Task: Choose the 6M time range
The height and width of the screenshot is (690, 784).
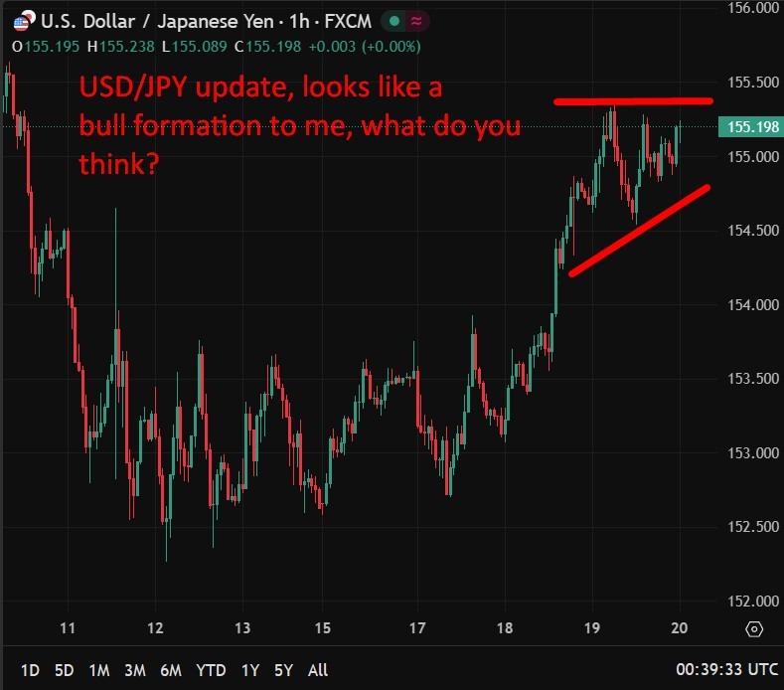Action: 171,670
